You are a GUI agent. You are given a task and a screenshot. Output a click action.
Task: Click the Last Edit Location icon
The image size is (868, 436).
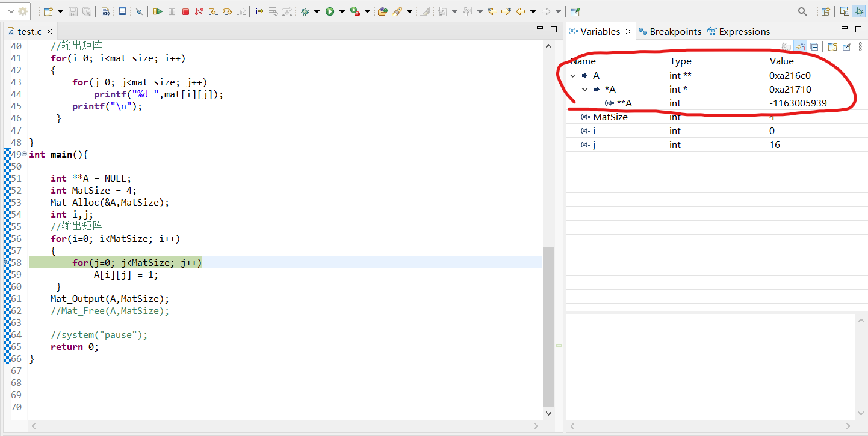[x=492, y=11]
